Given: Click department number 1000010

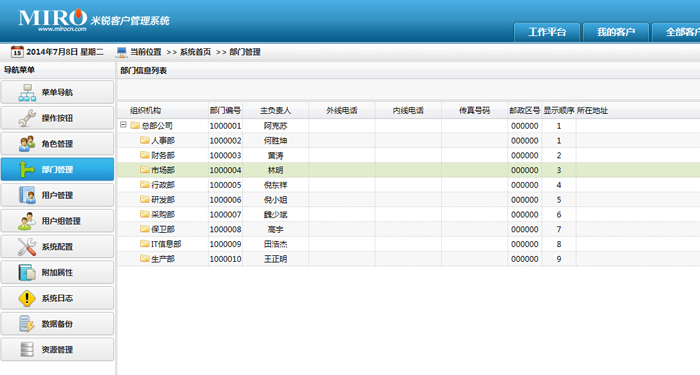Looking at the screenshot, I should click(x=225, y=259).
